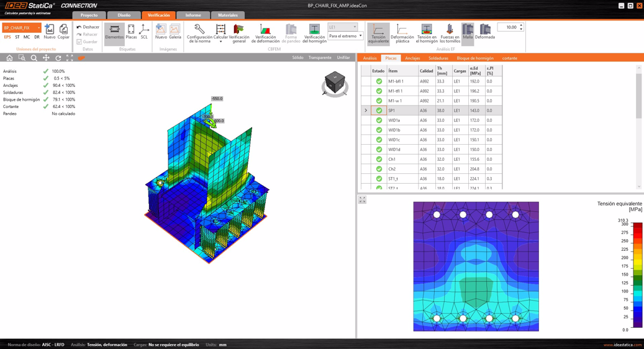This screenshot has height=349, width=644.
Task: Select the Deformación plástica result icon
Action: point(402,33)
